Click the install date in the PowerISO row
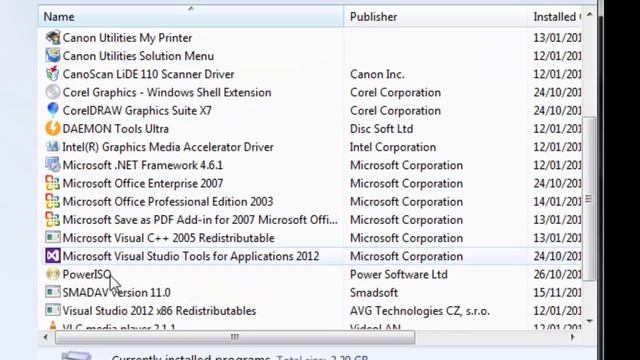 557,274
